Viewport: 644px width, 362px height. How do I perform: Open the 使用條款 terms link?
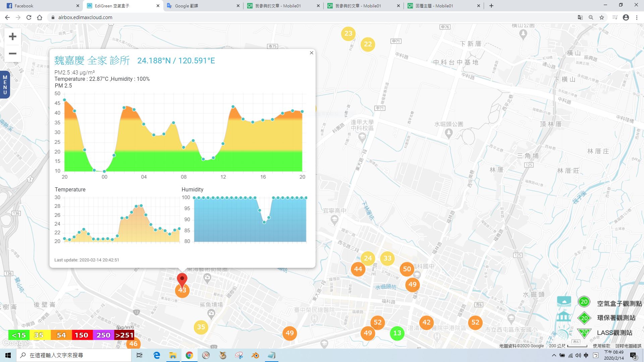tap(601, 346)
